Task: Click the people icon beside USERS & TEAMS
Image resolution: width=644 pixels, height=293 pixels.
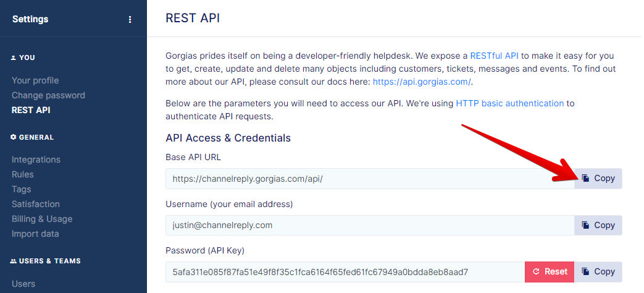Action: [14, 261]
